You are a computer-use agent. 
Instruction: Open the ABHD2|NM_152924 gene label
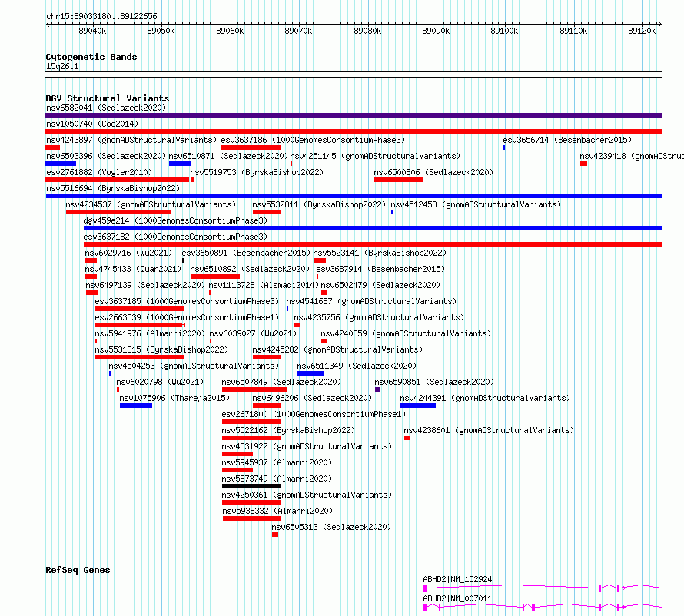457,579
